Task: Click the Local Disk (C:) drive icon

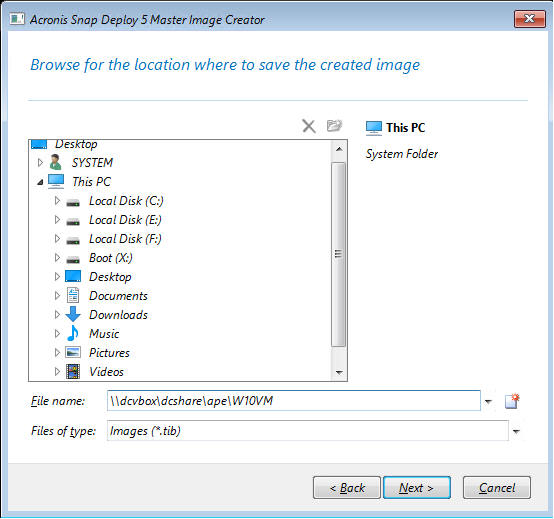Action: 73,202
